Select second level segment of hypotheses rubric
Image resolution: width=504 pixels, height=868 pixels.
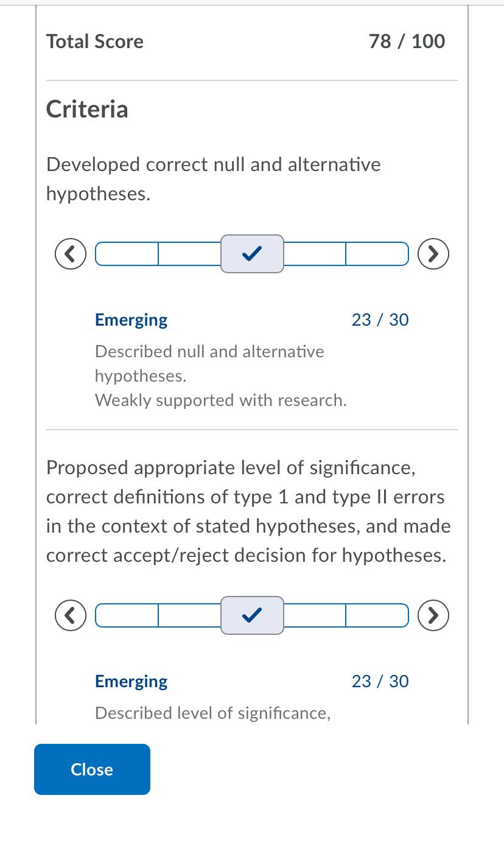click(x=189, y=254)
